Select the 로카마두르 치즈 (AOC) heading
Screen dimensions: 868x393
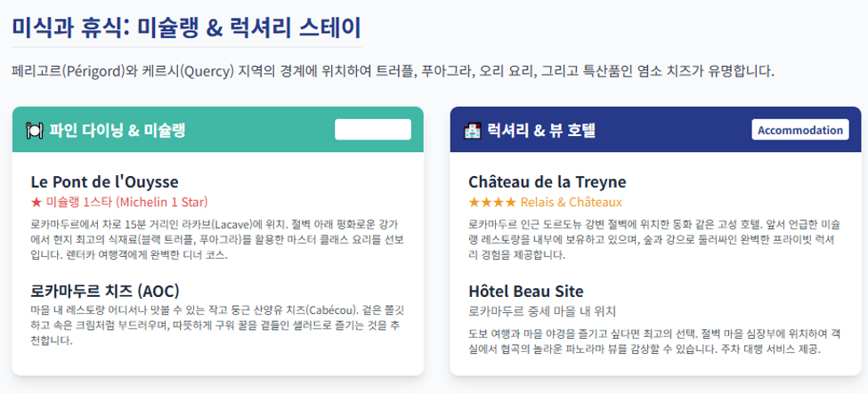[105, 291]
